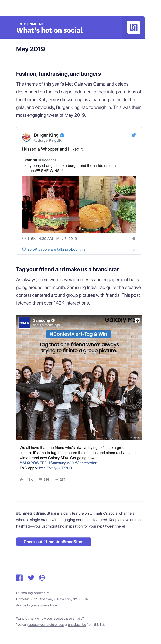Screen dimensions: 161x644
Task: Click the unsubscribe link
Action: [77, 625]
